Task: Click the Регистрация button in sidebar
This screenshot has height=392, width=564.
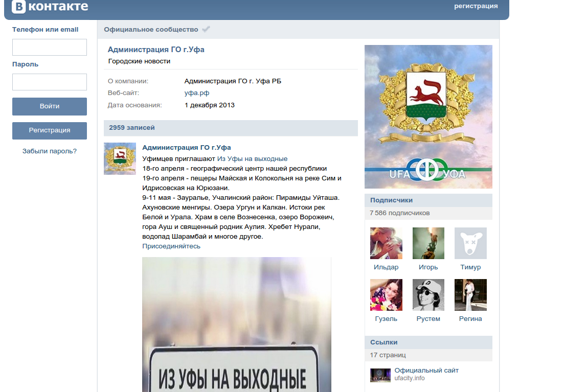Action: tap(50, 130)
